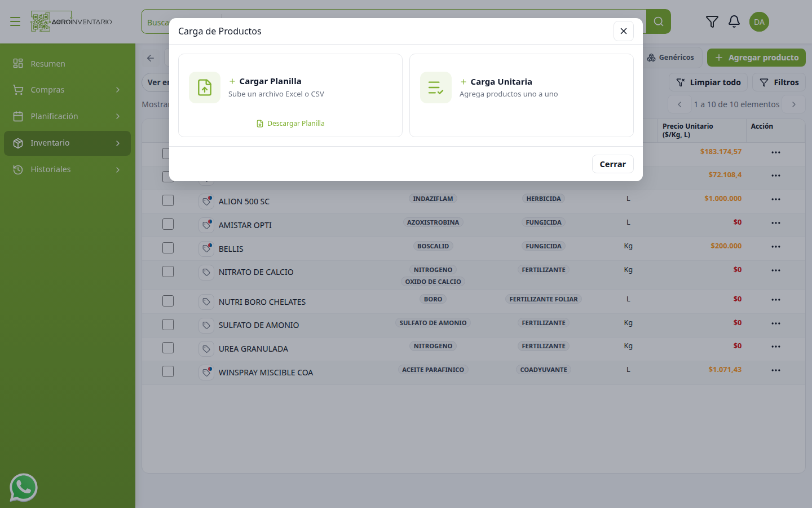The height and width of the screenshot is (508, 812).
Task: Click Descargar Planilla link
Action: 290,124
